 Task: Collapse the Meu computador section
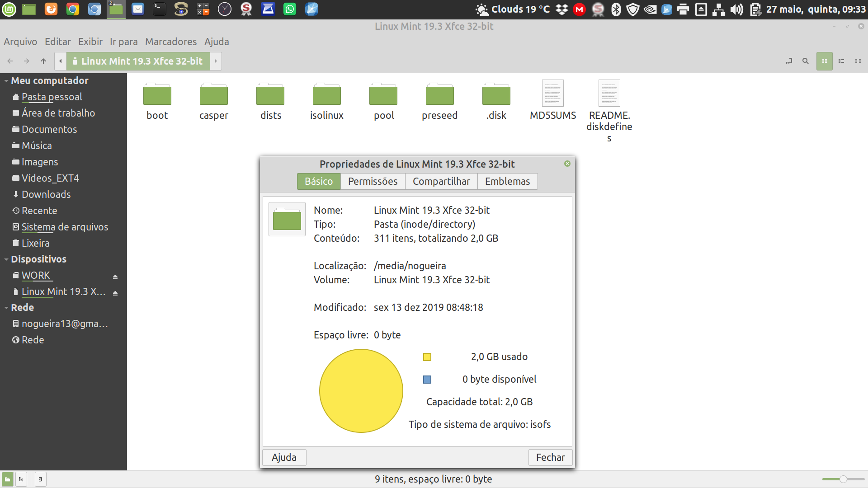click(x=6, y=81)
